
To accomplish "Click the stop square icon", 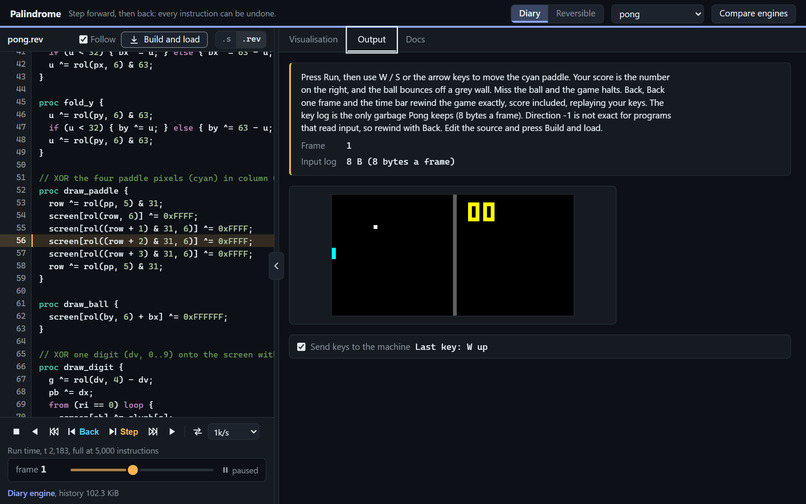I will coord(16,431).
